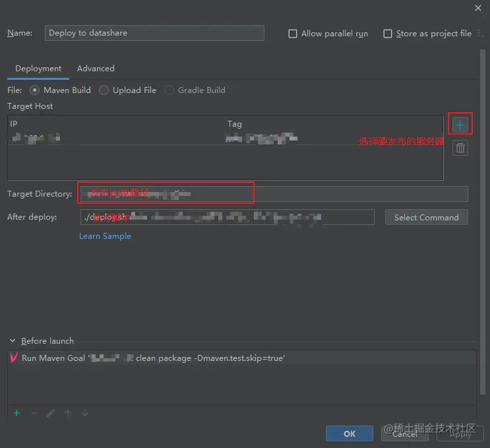490x448 pixels.
Task: Open the Learn Sample link
Action: tap(105, 236)
